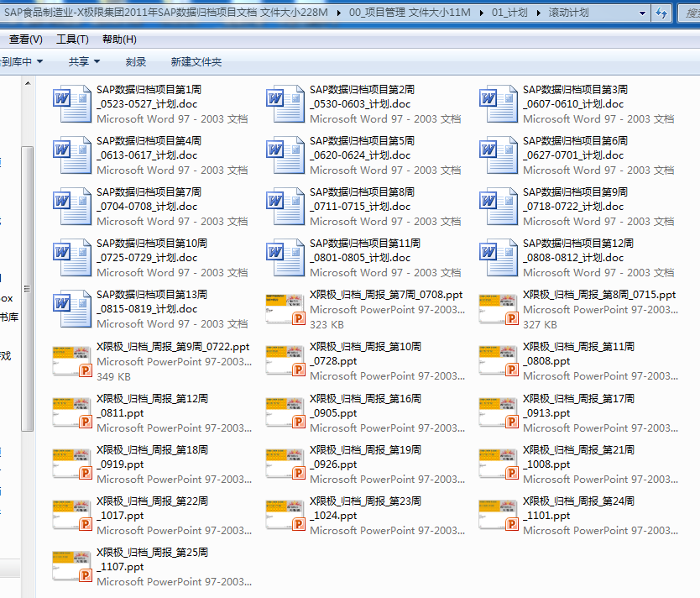This screenshot has width=700, height=598.
Task: Expand arrow after 01_计划 path segment
Action: (x=538, y=13)
